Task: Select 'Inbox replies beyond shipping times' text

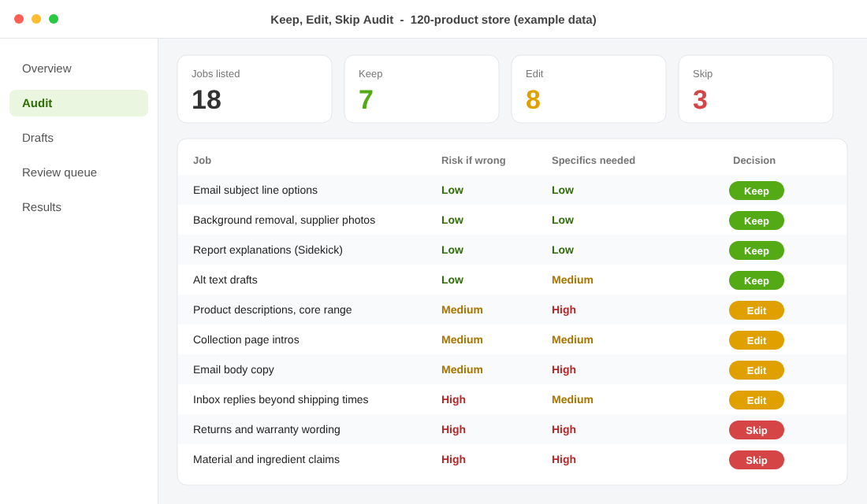Action: [x=281, y=399]
